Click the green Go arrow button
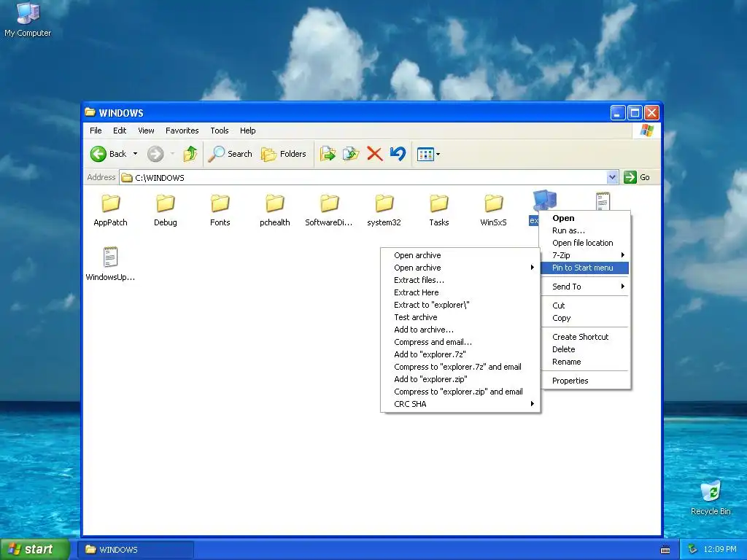Viewport: 747px width, 560px height. point(630,177)
